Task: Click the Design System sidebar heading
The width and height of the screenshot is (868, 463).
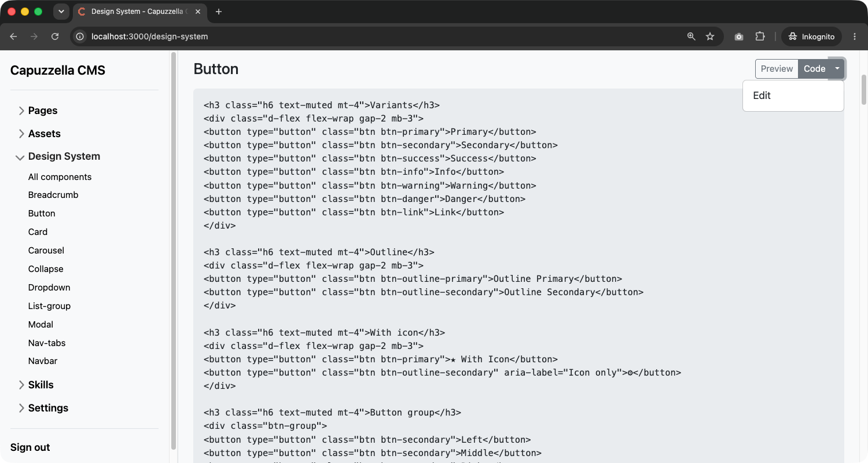Action: point(64,156)
